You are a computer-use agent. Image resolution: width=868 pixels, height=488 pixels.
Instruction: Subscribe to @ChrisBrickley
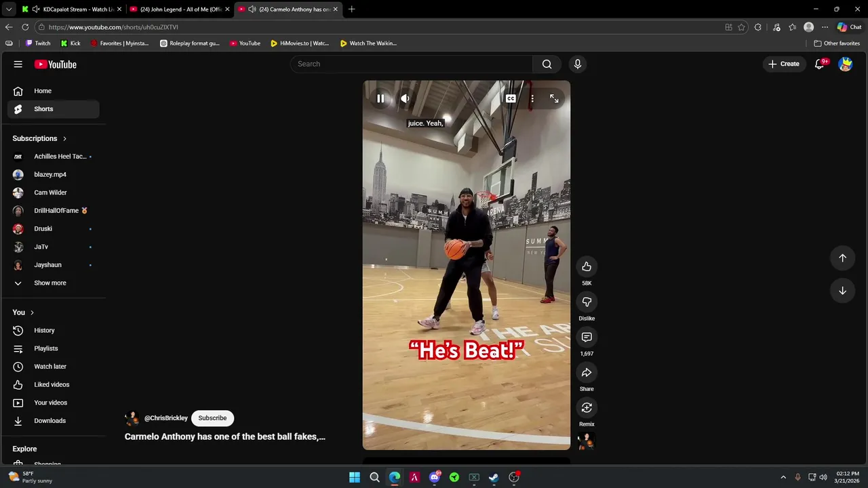[x=212, y=418]
